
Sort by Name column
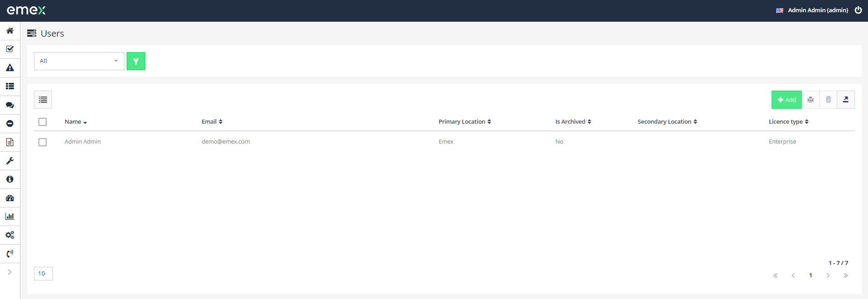click(76, 122)
